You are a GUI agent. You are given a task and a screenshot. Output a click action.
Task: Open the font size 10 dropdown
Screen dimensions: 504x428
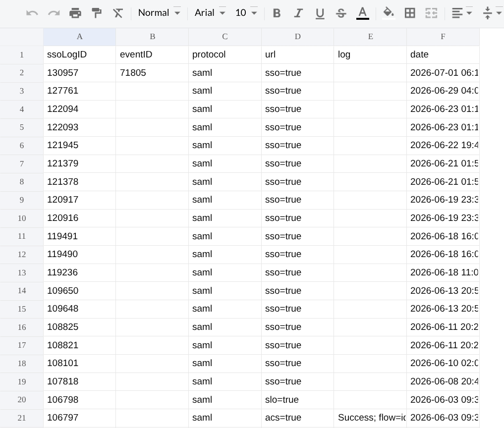246,13
